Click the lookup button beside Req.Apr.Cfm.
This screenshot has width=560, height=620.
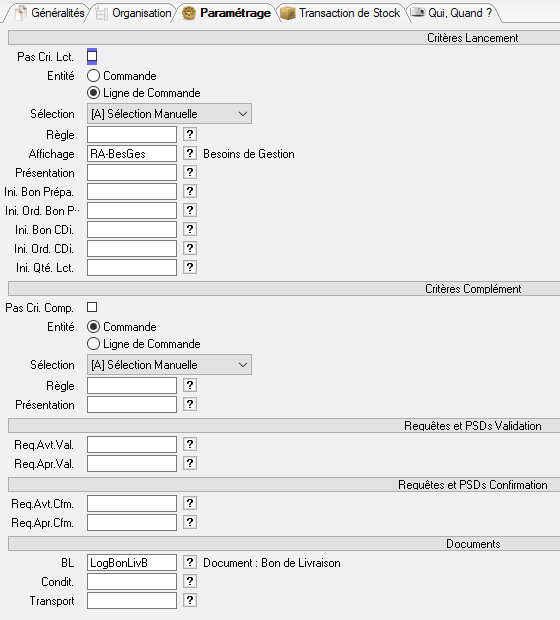190,522
